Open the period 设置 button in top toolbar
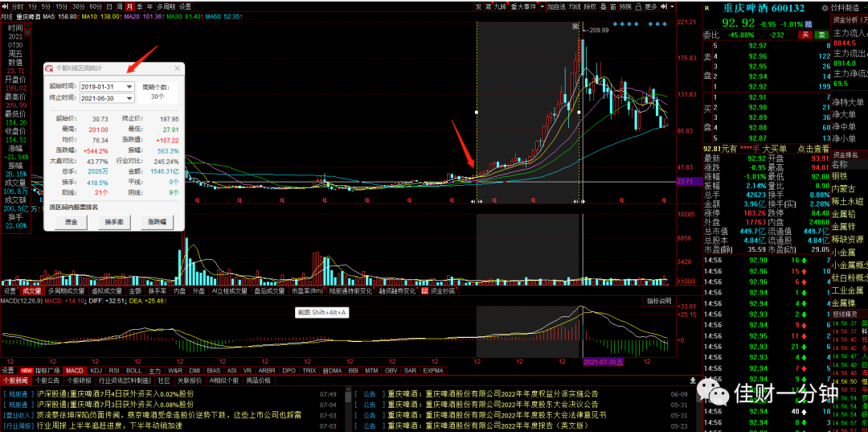Screen dimensions: 868x432 pos(185,6)
